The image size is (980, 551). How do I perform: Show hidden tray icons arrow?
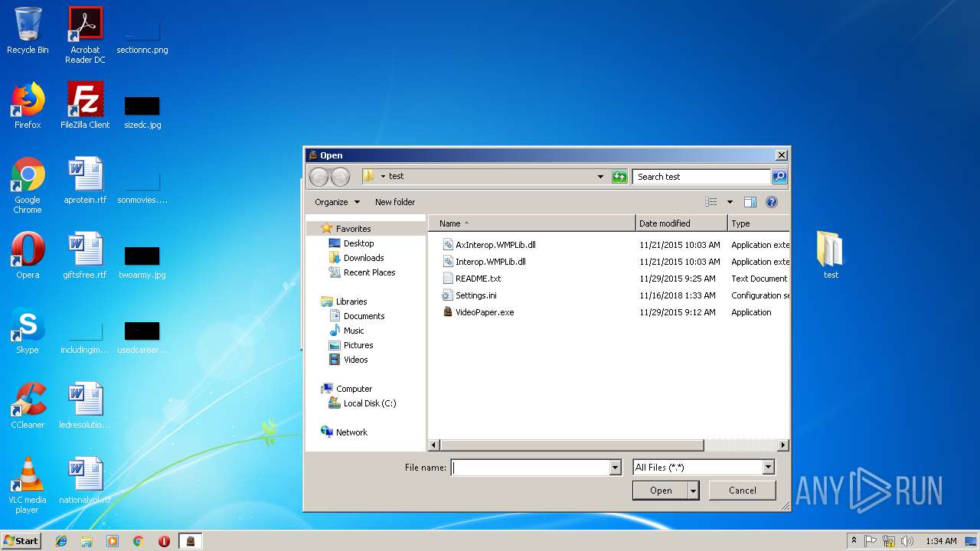point(854,541)
